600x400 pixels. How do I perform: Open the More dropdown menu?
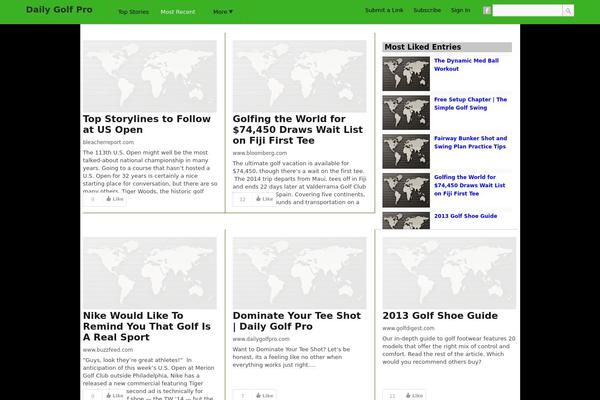tap(223, 12)
